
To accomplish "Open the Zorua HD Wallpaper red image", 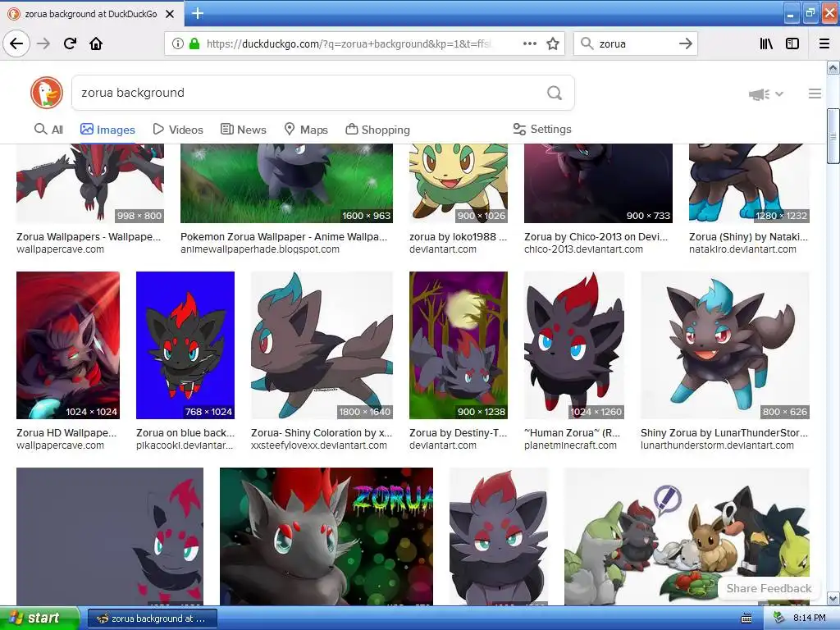I will [68, 345].
